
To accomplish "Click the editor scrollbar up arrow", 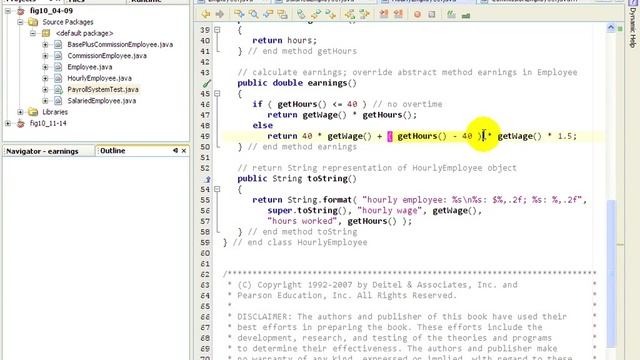I will (x=611, y=28).
